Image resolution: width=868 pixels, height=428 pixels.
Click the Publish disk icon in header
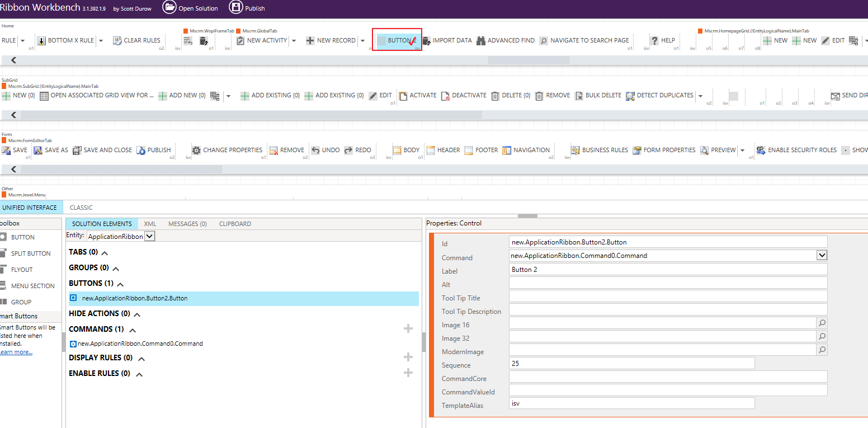click(x=236, y=7)
